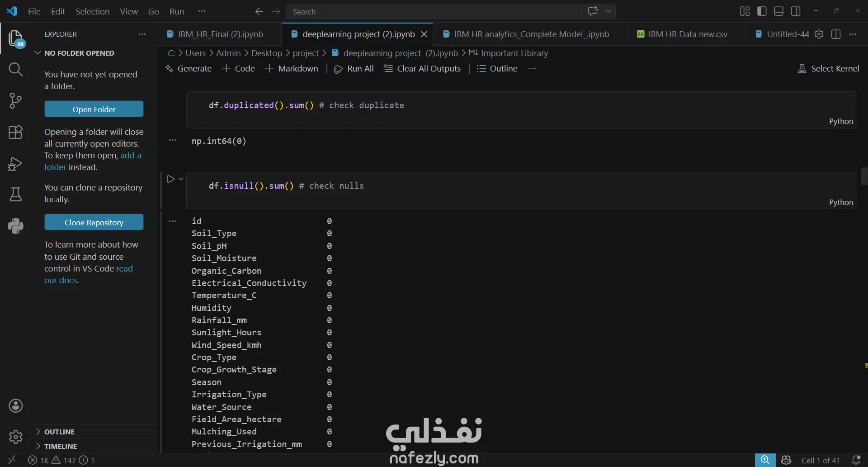Open Run and Debug view
The height and width of the screenshot is (467, 868).
coord(16,163)
